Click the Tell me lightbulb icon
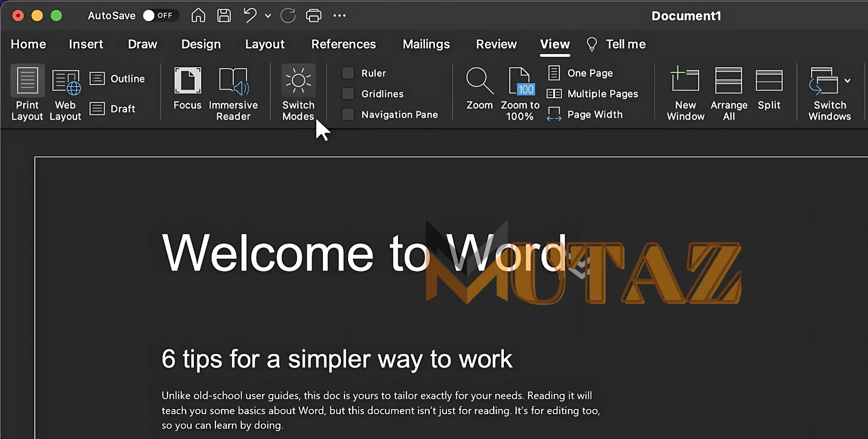The image size is (868, 439). coord(592,44)
